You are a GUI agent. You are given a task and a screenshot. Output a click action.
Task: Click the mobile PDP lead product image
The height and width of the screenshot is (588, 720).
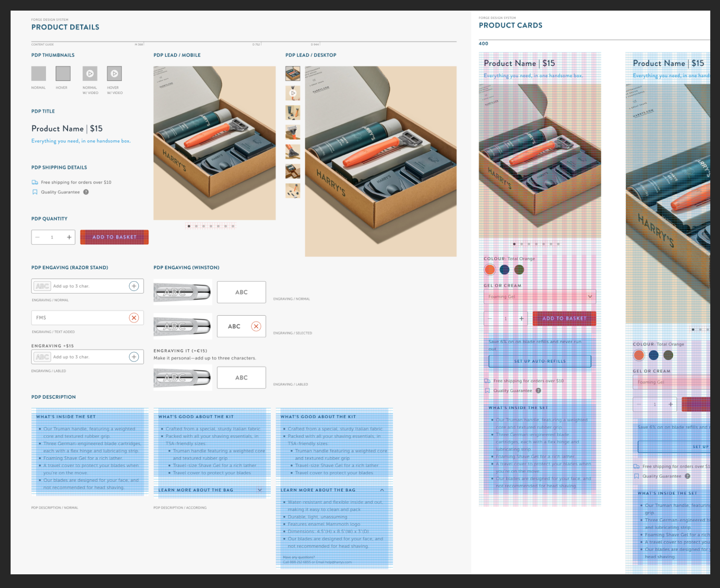pos(215,143)
